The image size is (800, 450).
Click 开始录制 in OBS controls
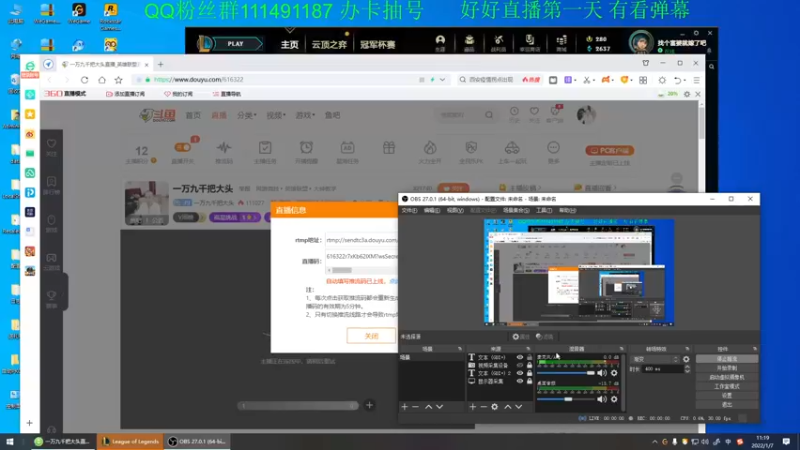(x=727, y=368)
